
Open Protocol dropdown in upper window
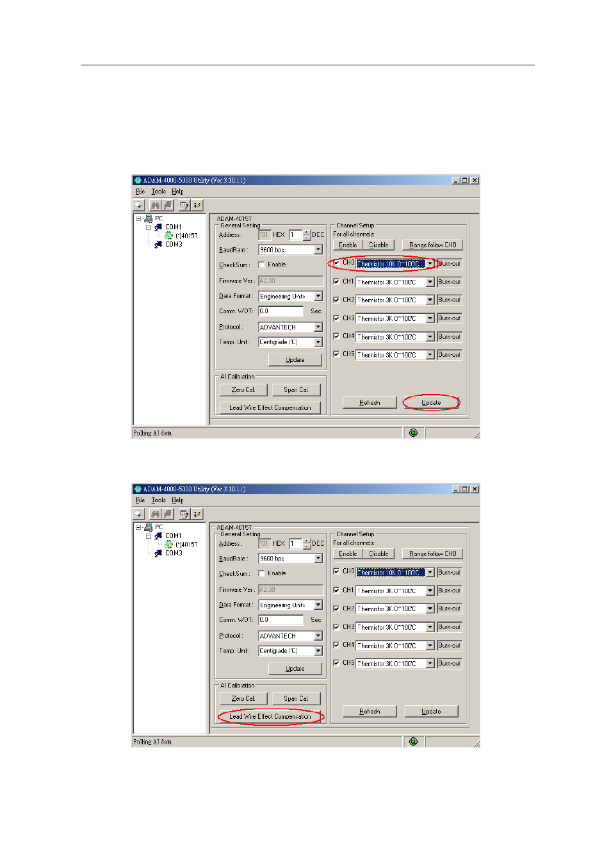tap(318, 327)
